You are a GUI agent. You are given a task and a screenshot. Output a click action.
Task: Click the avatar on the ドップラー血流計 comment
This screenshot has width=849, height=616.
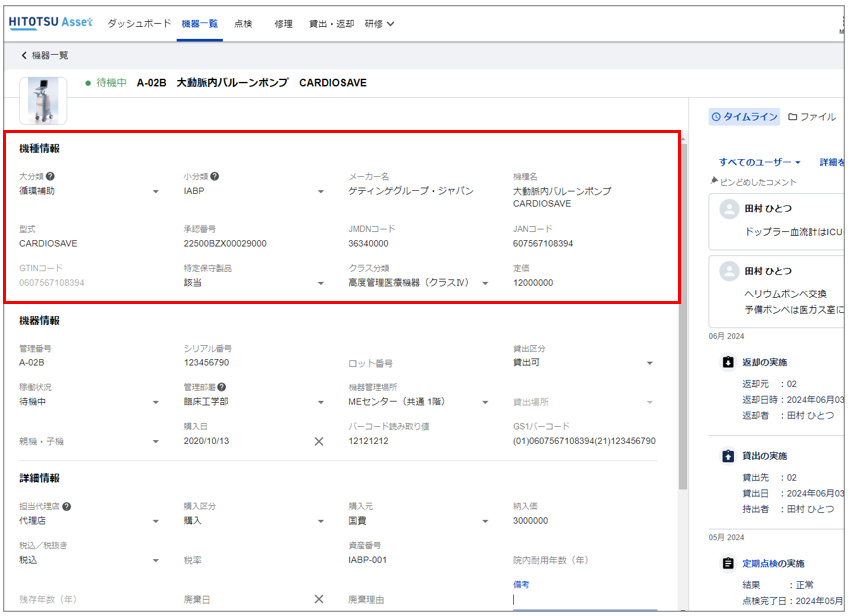[729, 209]
